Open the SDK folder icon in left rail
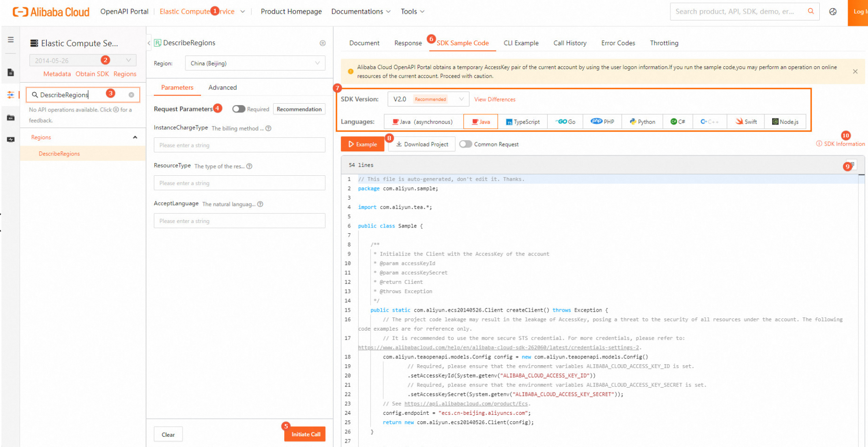Image resolution: width=868 pixels, height=447 pixels. pos(11,117)
